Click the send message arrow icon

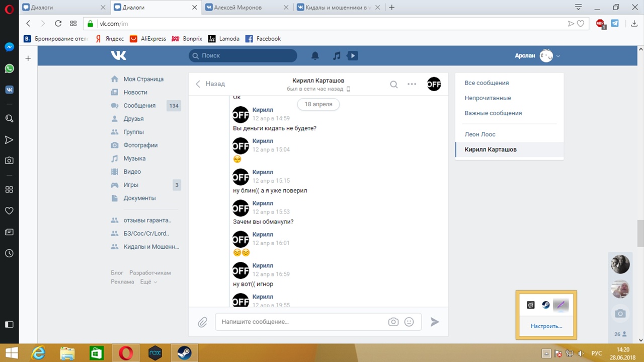(435, 322)
